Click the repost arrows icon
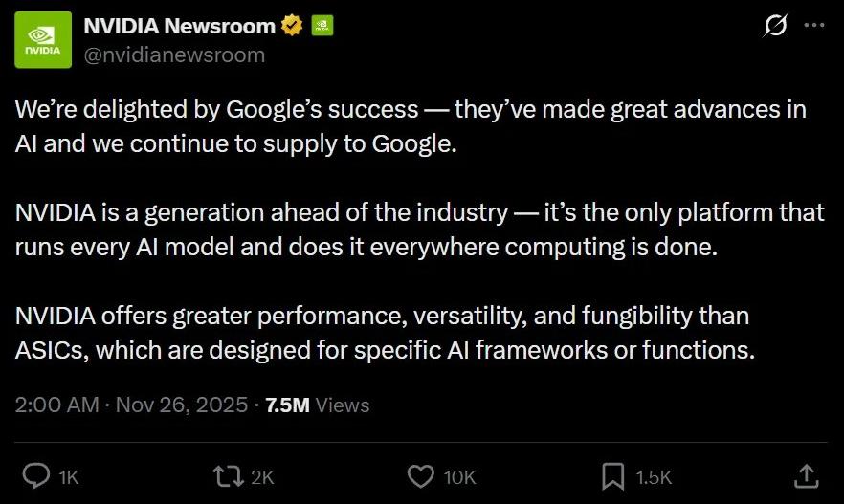Screen dimensions: 844x504 (x=227, y=475)
